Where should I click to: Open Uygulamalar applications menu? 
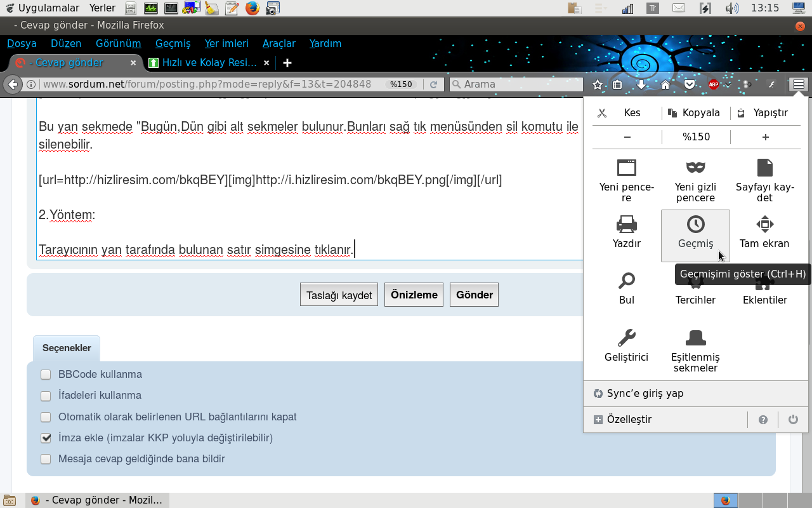click(x=41, y=8)
